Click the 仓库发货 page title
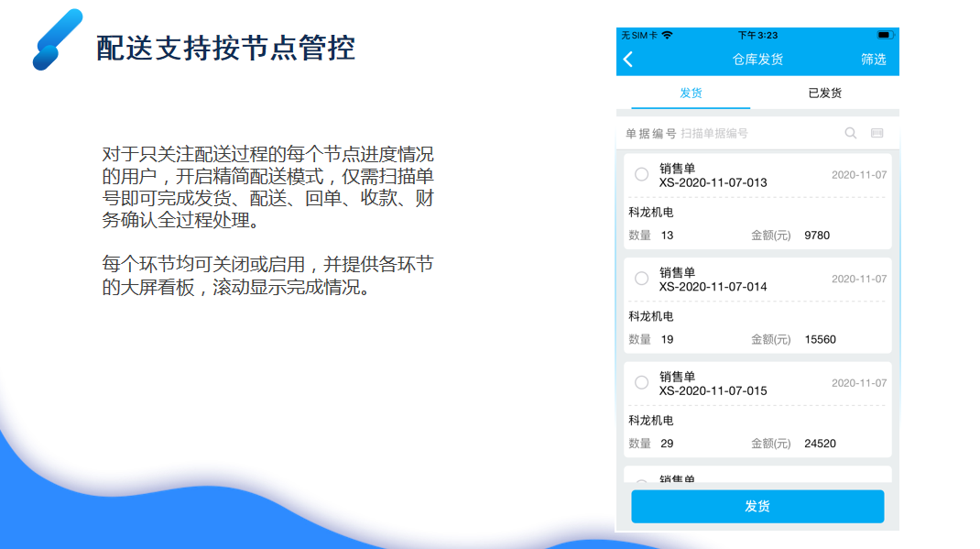This screenshot has height=549, width=980. (757, 60)
